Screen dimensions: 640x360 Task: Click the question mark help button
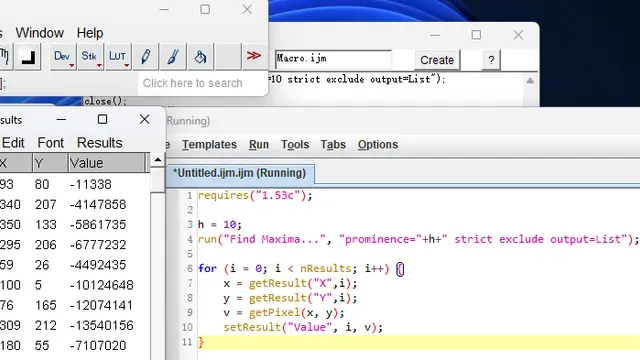tap(491, 60)
